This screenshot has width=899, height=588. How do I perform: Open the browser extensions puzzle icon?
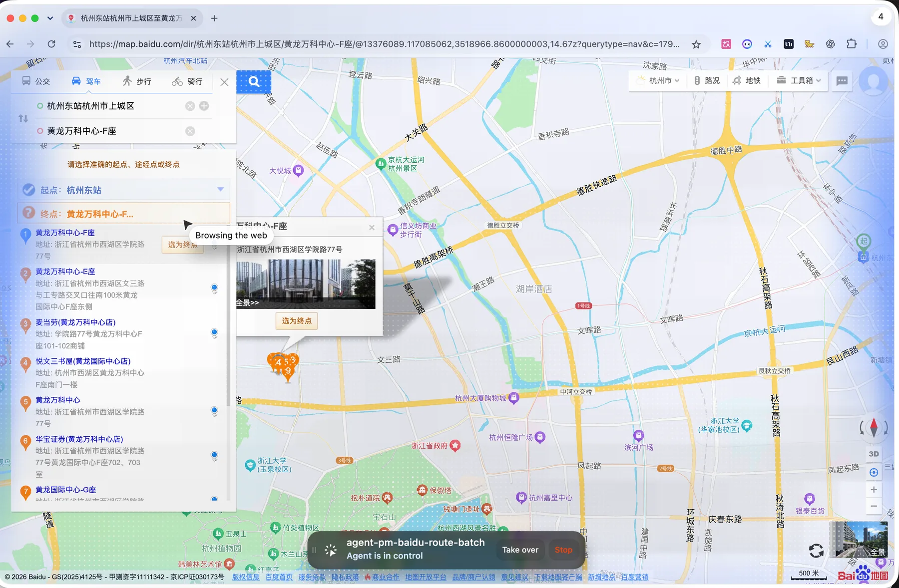pos(852,44)
